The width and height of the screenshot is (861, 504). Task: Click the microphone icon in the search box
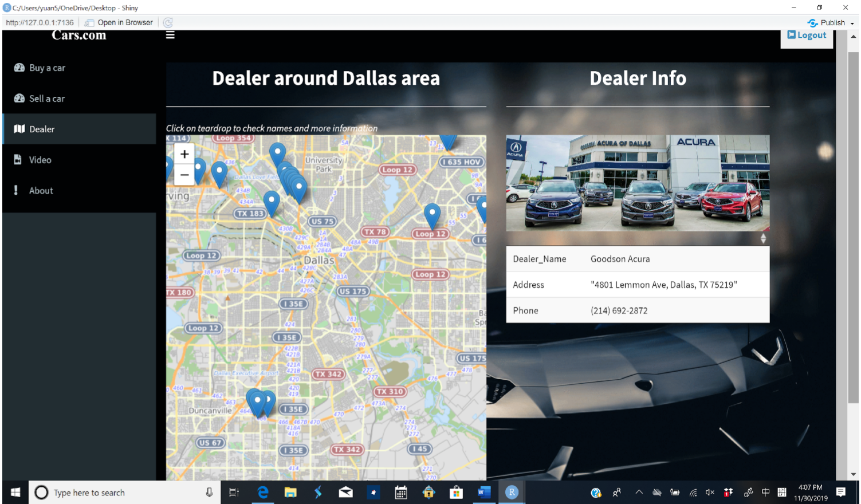point(209,493)
